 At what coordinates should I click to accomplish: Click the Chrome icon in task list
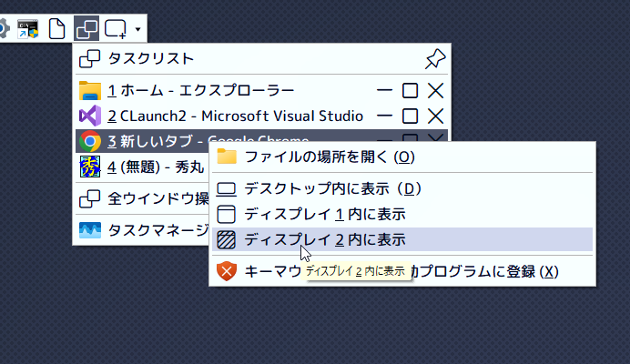[x=89, y=141]
